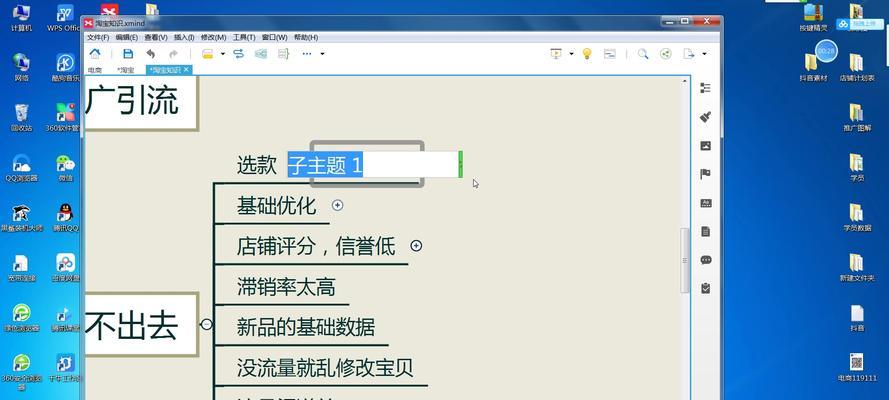This screenshot has height=400, width=889.
Task: Select the 选款 topic
Action: tap(257, 165)
